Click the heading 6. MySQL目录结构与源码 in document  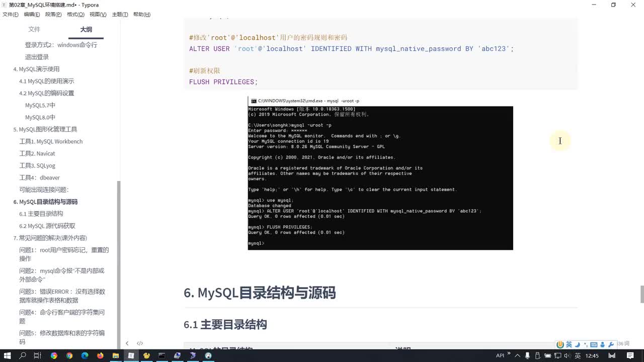click(x=260, y=293)
